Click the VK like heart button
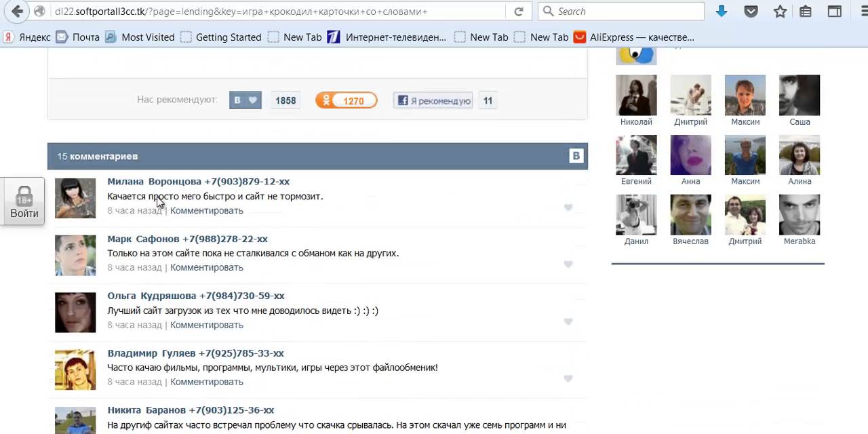 [245, 100]
